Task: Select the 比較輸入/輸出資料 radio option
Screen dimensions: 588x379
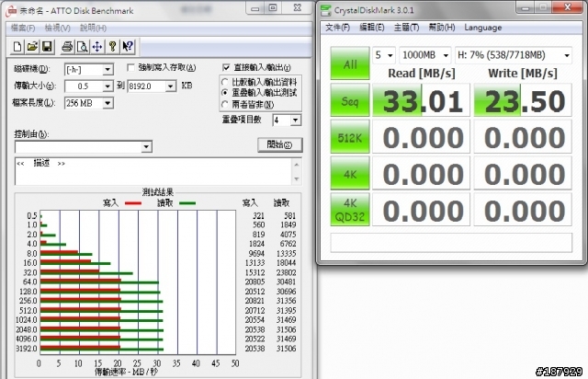Action: point(225,82)
